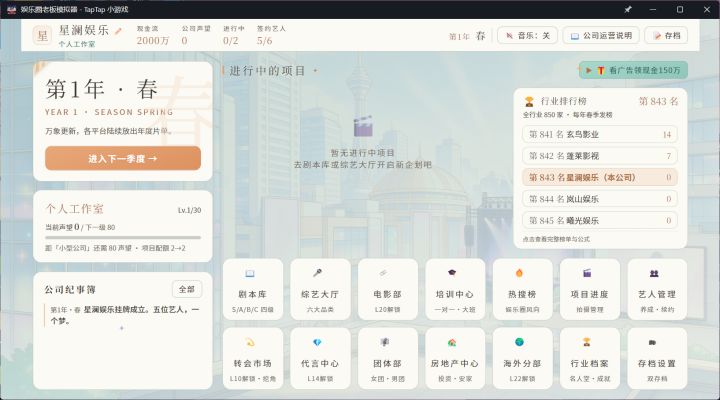This screenshot has height=400, width=720.
Task: Open the 艺人管理 artist management card
Action: (x=657, y=289)
